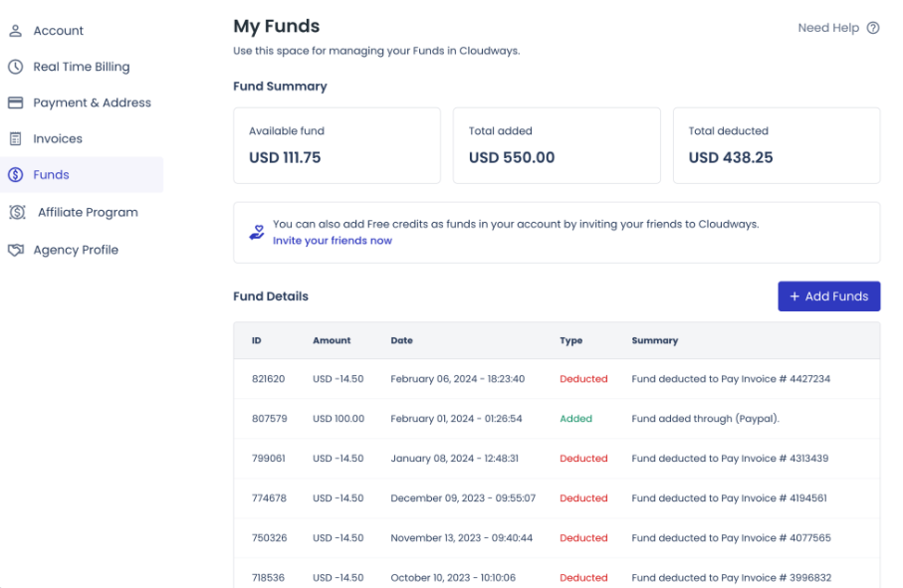Click the Account person icon in sidebar
The image size is (903, 588).
pyautogui.click(x=15, y=31)
